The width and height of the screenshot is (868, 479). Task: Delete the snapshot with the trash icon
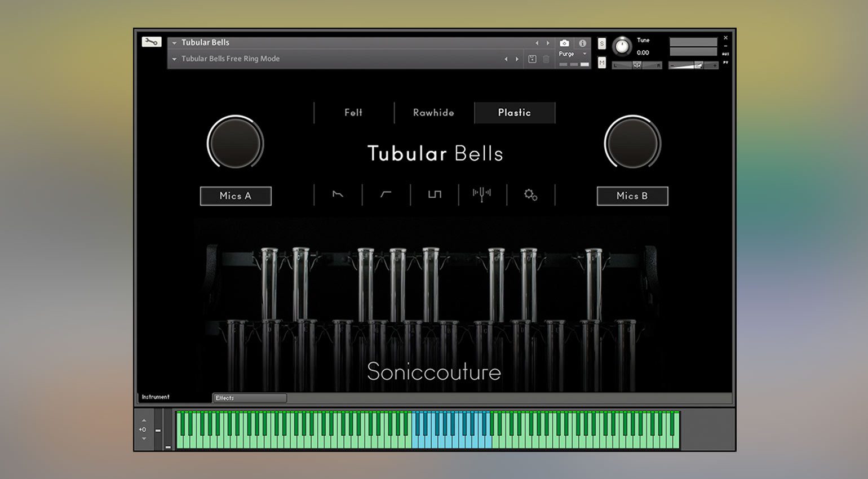[546, 59]
